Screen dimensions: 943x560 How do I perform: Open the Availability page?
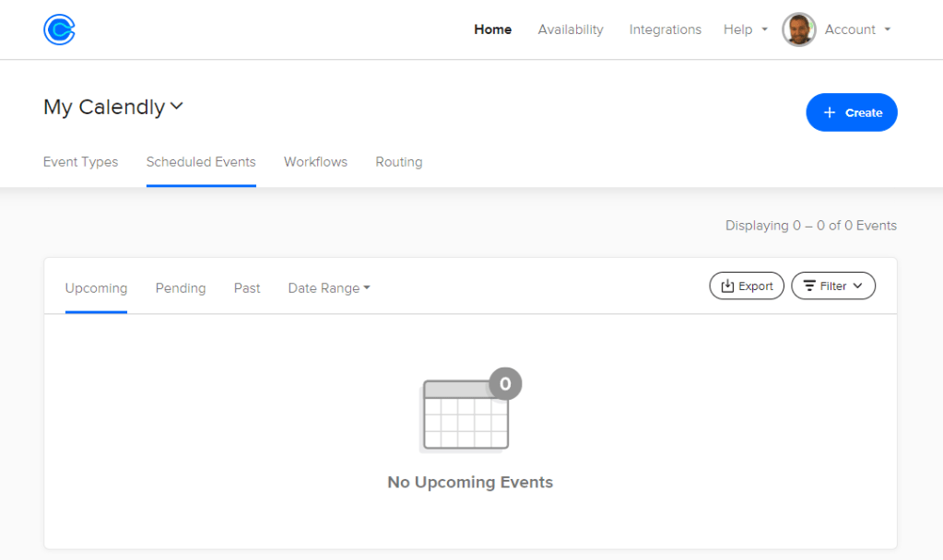pos(570,29)
